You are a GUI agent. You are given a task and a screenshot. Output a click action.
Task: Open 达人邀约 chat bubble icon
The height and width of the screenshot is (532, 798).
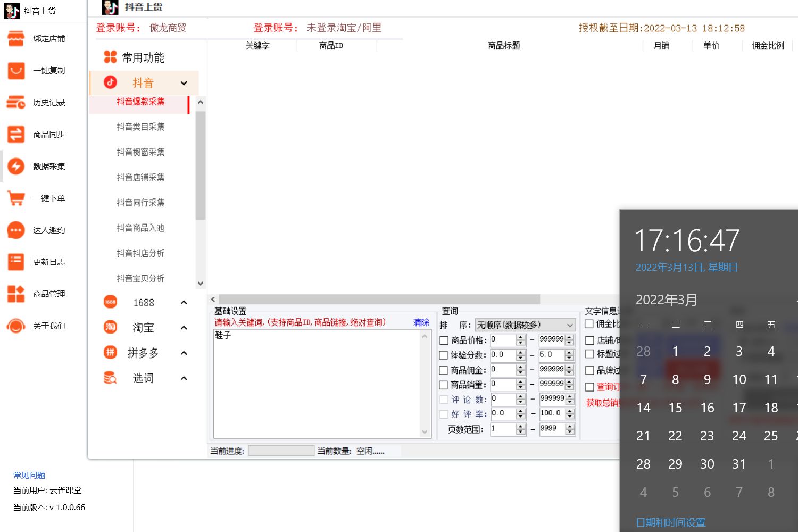click(16, 230)
